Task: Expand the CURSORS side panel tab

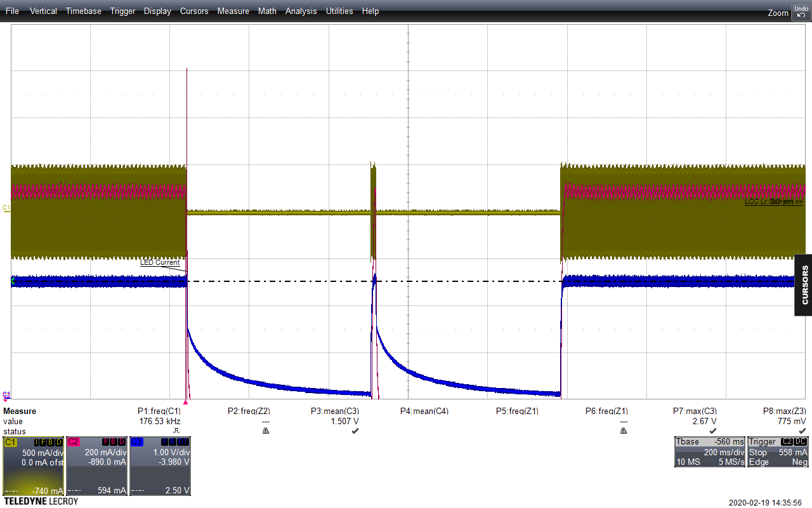Action: tap(804, 285)
